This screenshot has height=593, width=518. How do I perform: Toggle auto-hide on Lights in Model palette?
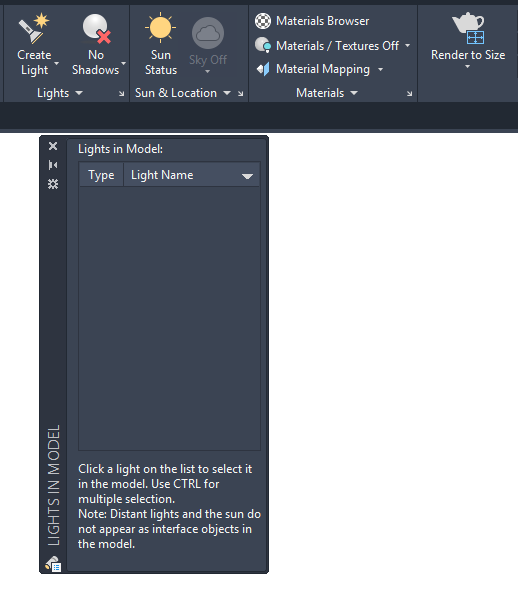click(x=53, y=165)
